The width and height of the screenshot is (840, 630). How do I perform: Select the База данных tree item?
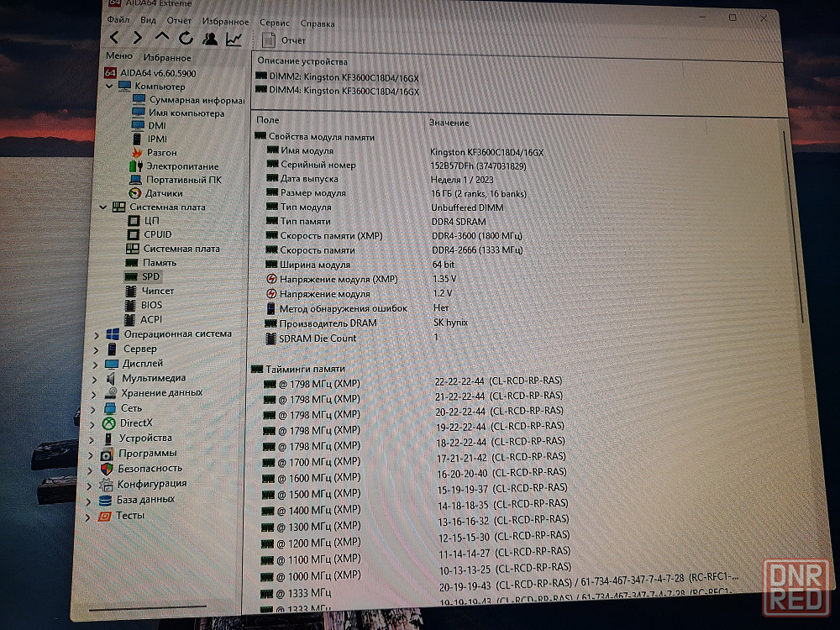137,499
